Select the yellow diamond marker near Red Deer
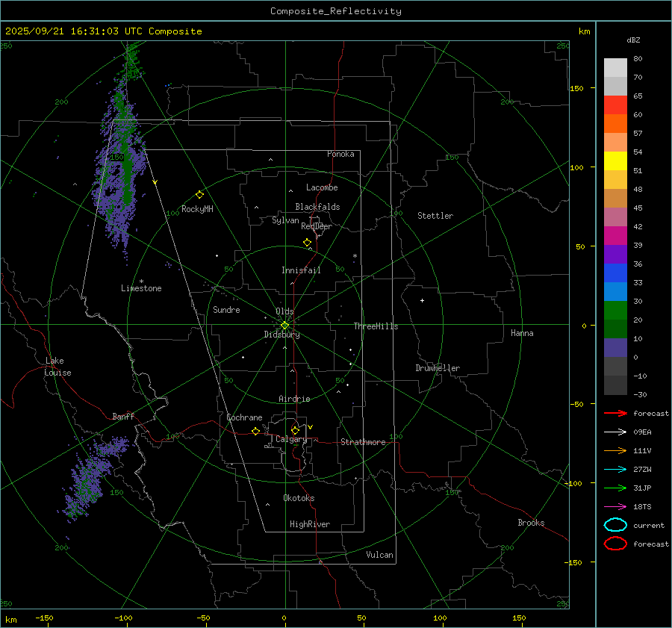 click(x=307, y=243)
